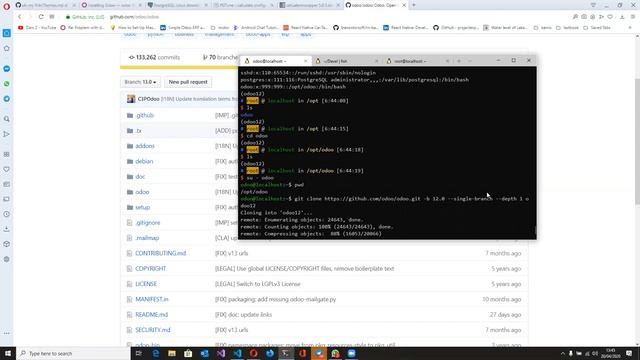This screenshot has width=640, height=360.
Task: Open the .gitignore file
Action: (147, 223)
